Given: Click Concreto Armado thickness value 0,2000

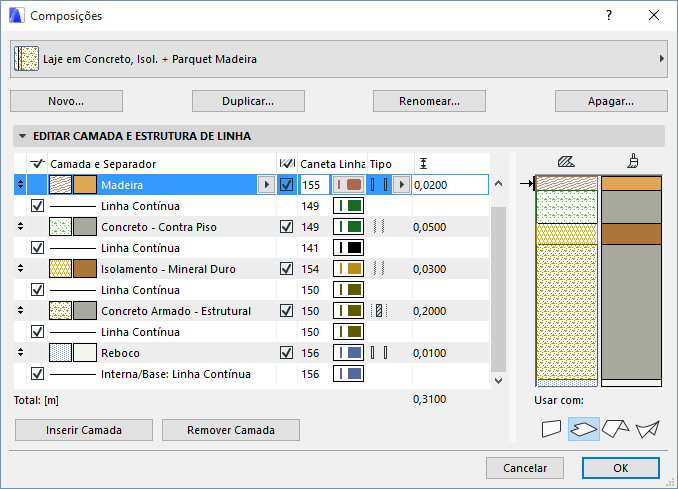Looking at the screenshot, I should (429, 311).
